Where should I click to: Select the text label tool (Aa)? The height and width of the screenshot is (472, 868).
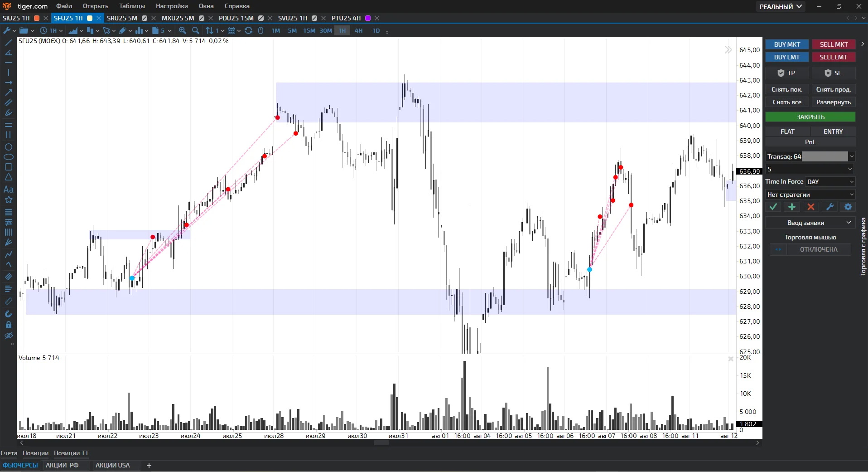(8, 190)
